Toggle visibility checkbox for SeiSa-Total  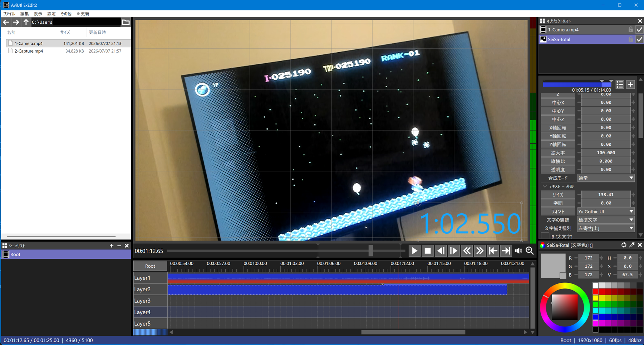[639, 39]
